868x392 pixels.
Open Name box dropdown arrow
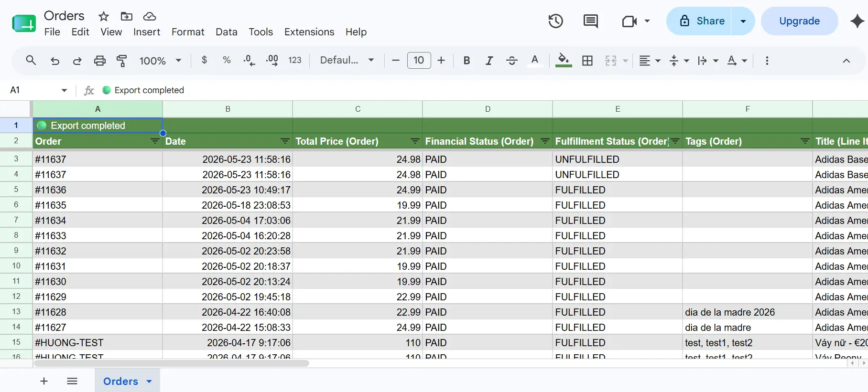click(x=64, y=90)
